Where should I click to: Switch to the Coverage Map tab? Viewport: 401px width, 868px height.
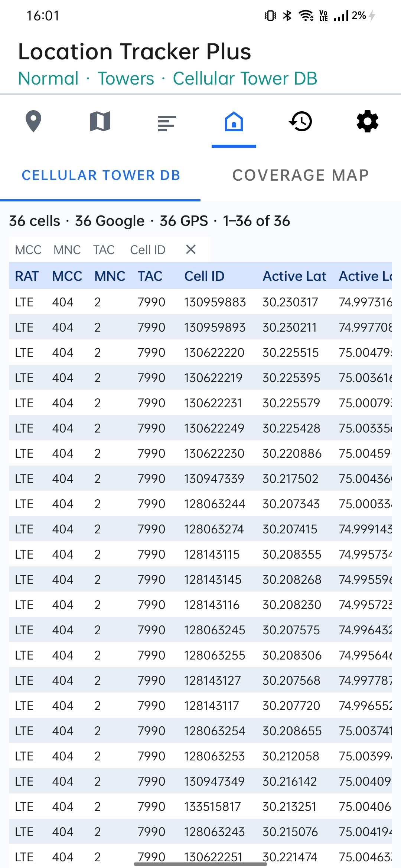[x=301, y=175]
